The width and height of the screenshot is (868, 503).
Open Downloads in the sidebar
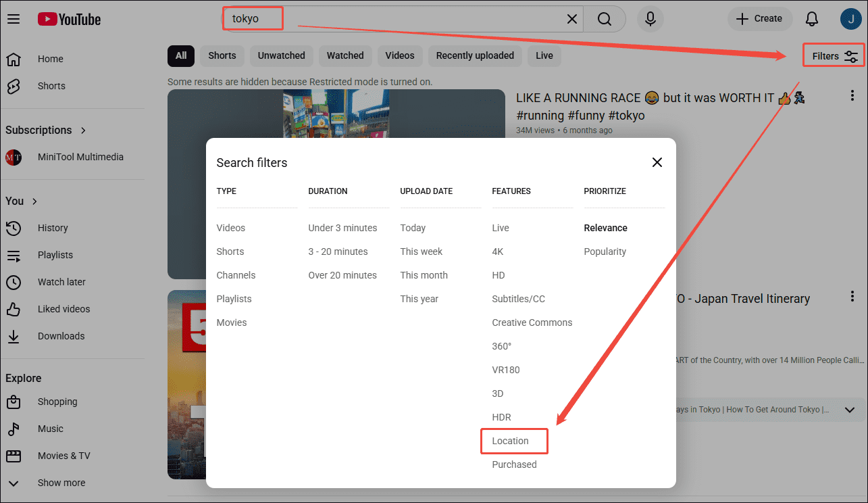(61, 336)
